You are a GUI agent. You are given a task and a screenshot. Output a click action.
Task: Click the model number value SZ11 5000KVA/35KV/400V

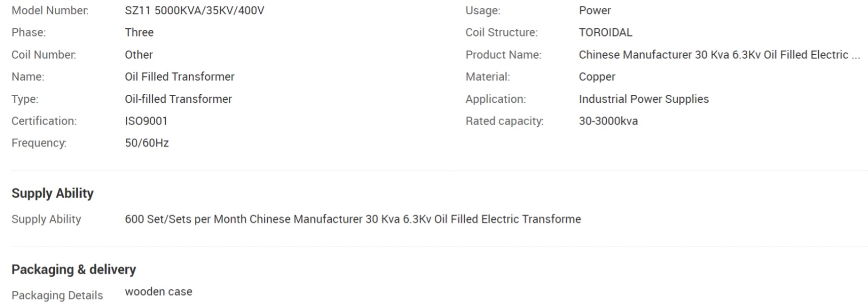pos(194,11)
